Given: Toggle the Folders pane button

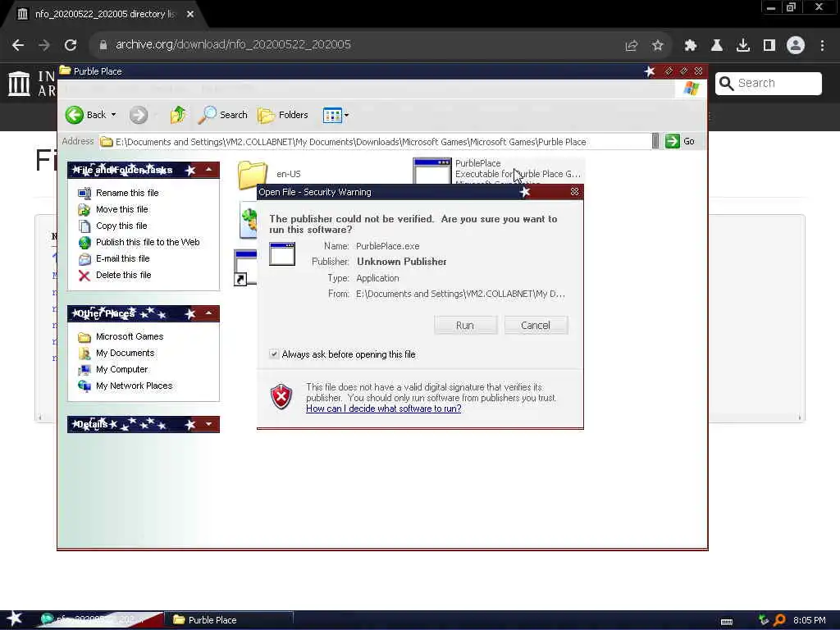Looking at the screenshot, I should [283, 115].
